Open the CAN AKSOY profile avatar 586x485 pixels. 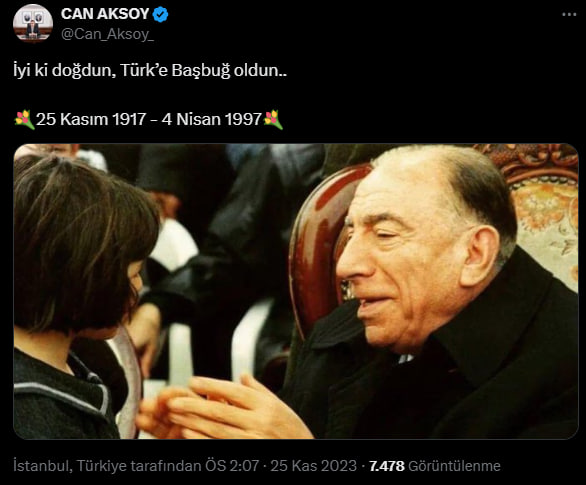click(x=33, y=23)
